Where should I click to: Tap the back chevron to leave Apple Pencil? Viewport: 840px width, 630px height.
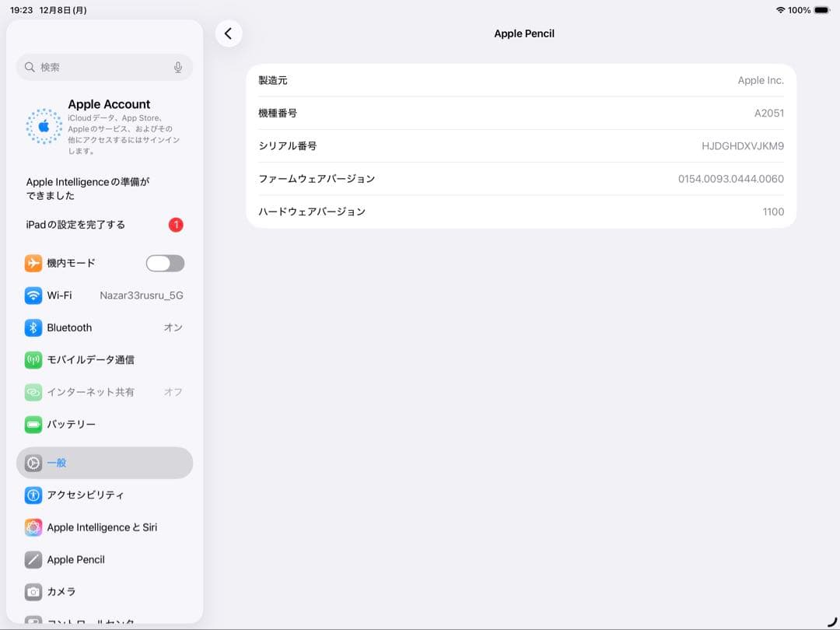tap(229, 33)
